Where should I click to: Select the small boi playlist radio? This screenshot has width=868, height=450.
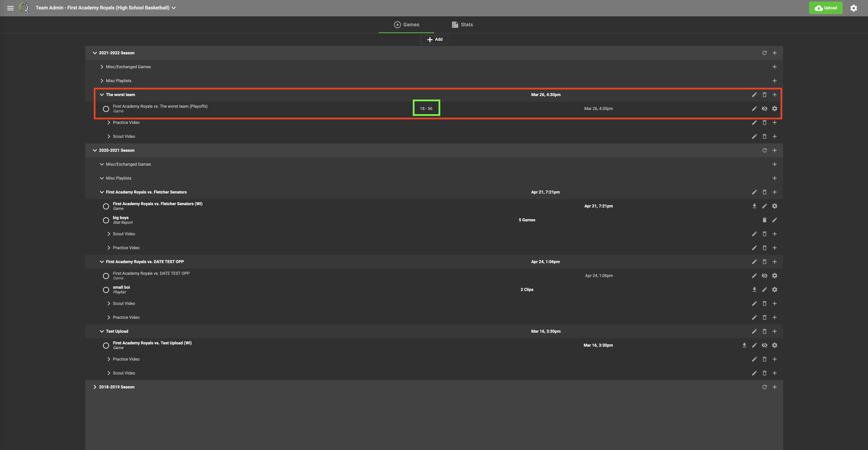pos(106,290)
